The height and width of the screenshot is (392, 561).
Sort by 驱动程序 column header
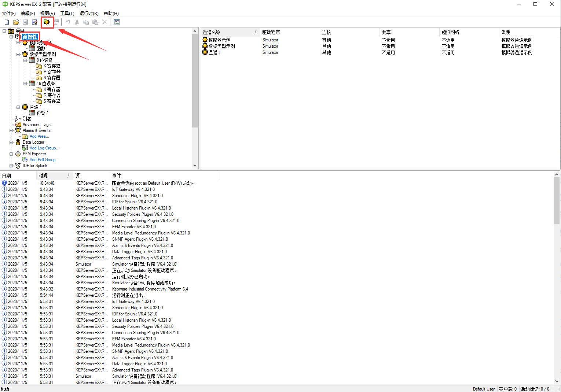(x=290, y=32)
